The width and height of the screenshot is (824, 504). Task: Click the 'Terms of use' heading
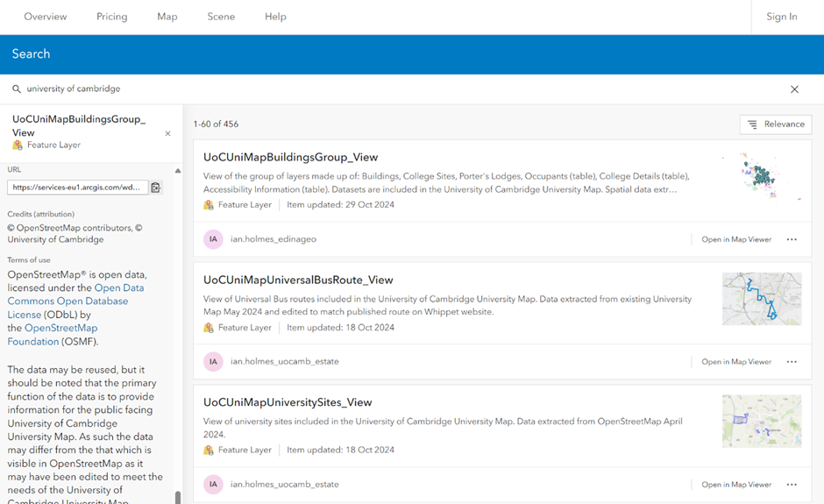click(x=29, y=260)
